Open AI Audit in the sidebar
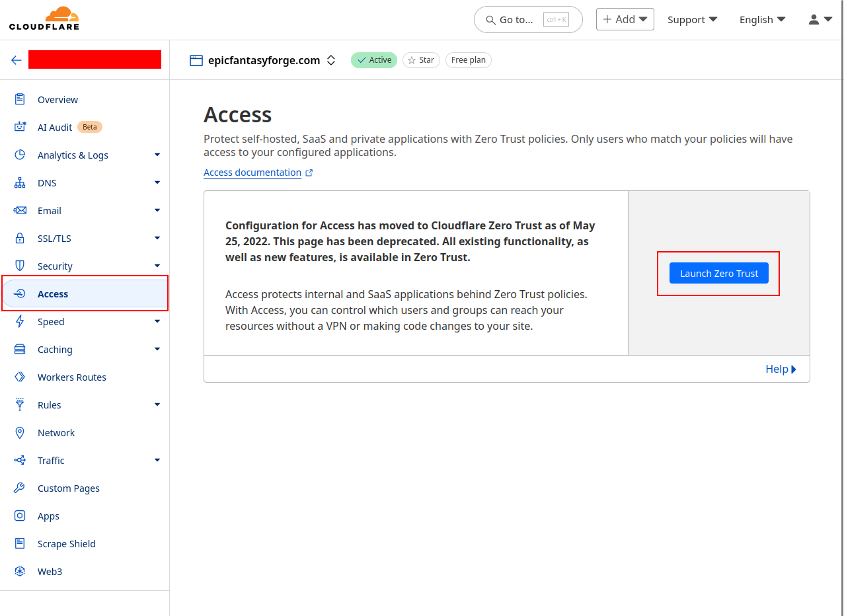Viewport: 844px width, 616px height. [55, 127]
